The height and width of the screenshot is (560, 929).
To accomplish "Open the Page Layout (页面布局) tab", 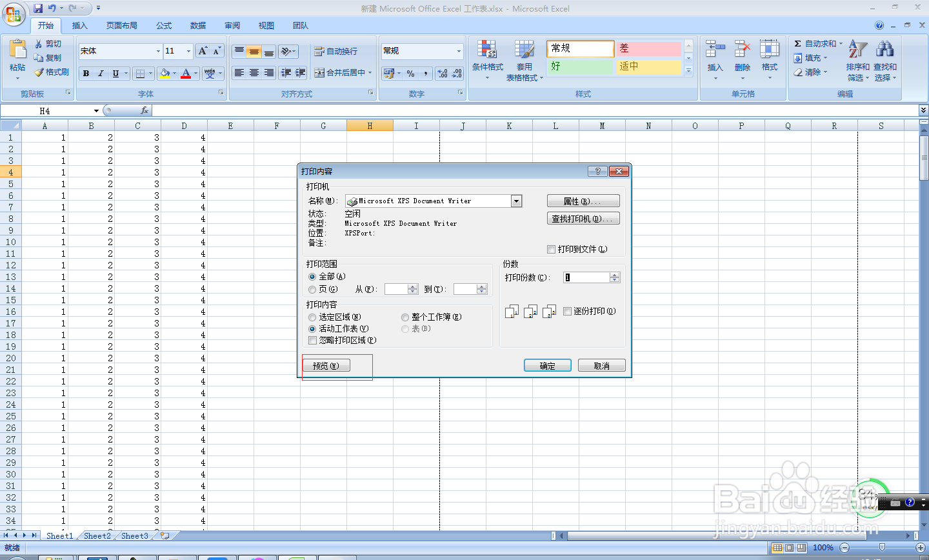I will point(122,26).
